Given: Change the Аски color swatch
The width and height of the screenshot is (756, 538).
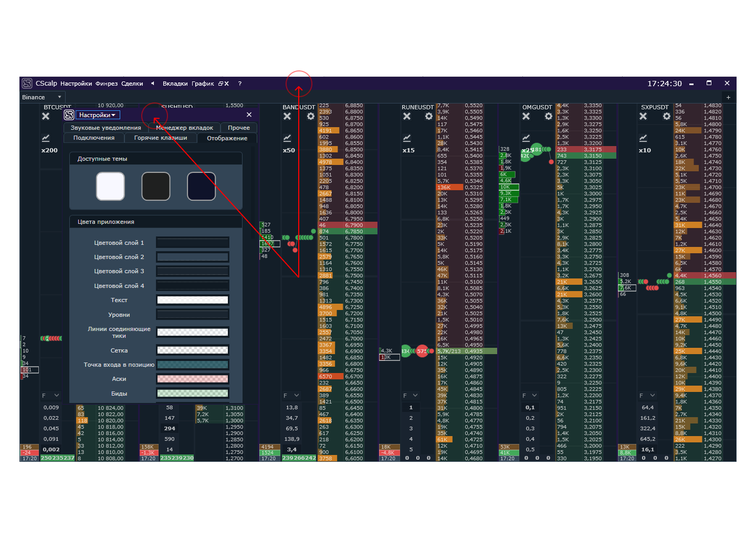Looking at the screenshot, I should (193, 379).
